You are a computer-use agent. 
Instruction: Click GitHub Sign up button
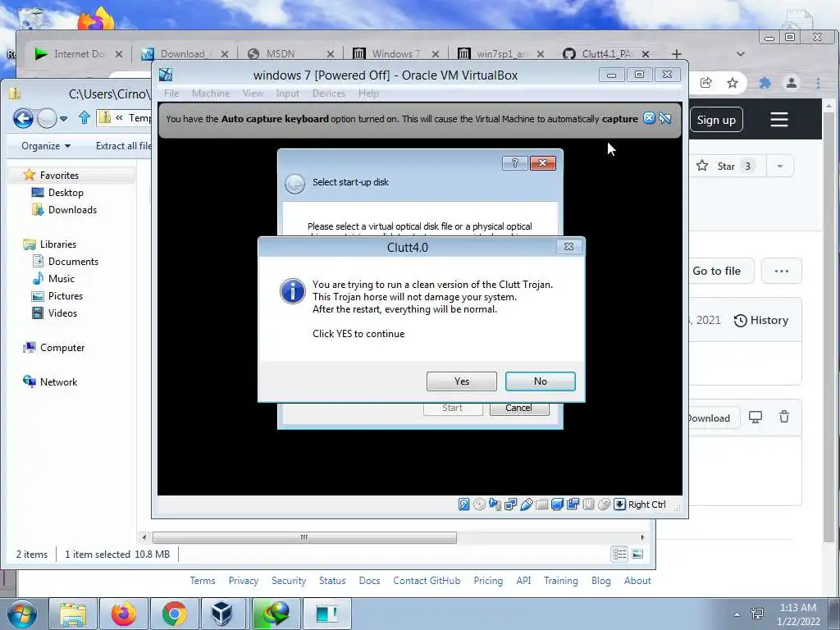pyautogui.click(x=716, y=120)
